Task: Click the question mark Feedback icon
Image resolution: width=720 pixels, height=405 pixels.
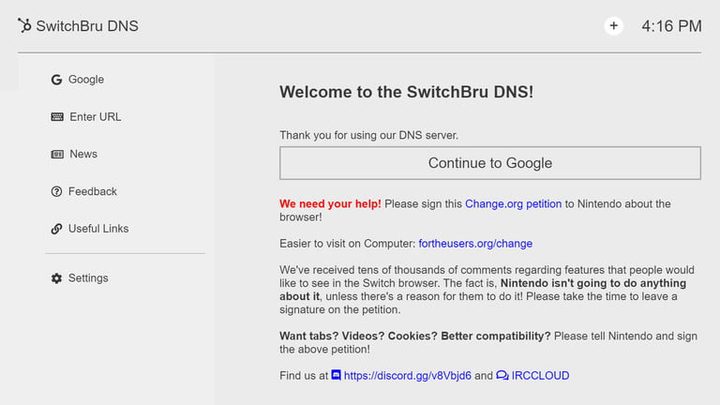Action: coord(57,192)
